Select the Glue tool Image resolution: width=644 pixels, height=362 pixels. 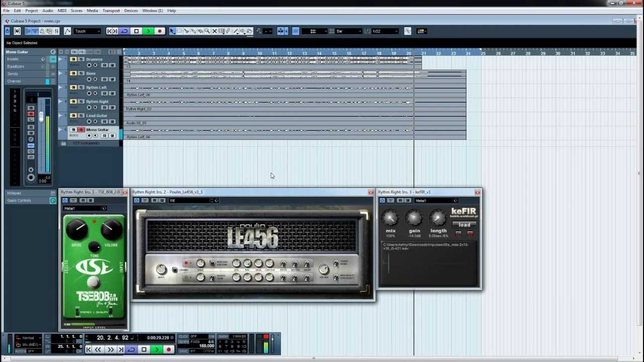coord(193,31)
